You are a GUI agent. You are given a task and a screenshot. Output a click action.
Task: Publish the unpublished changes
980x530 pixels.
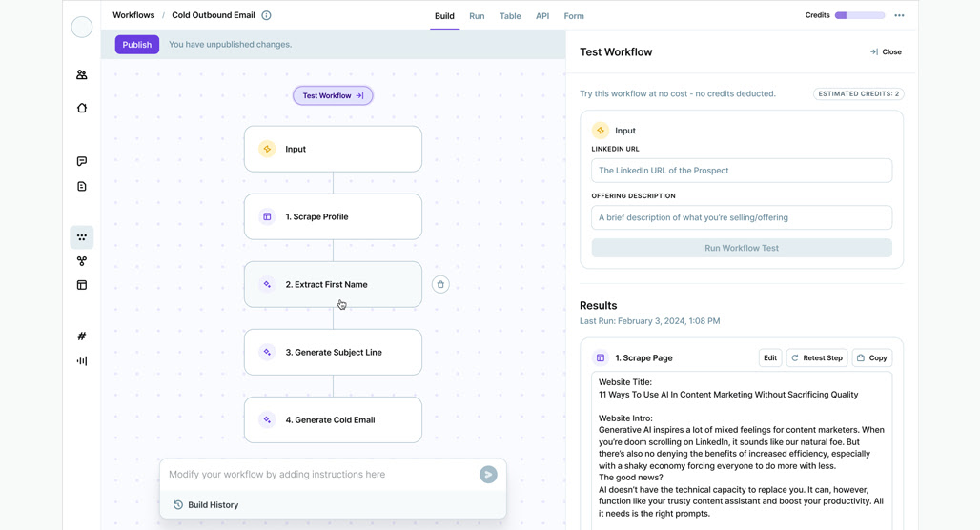pos(137,45)
